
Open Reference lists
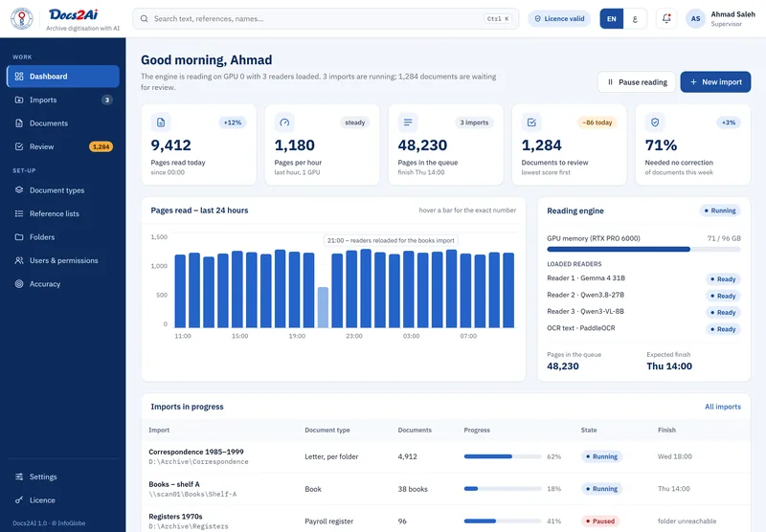tap(63, 213)
